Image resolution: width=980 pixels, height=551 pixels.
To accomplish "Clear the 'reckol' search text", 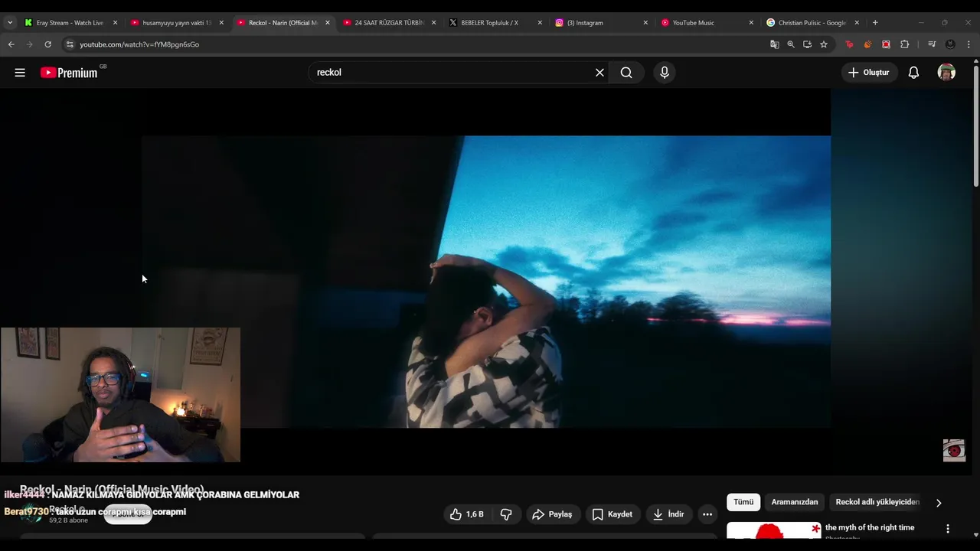I will click(x=599, y=73).
